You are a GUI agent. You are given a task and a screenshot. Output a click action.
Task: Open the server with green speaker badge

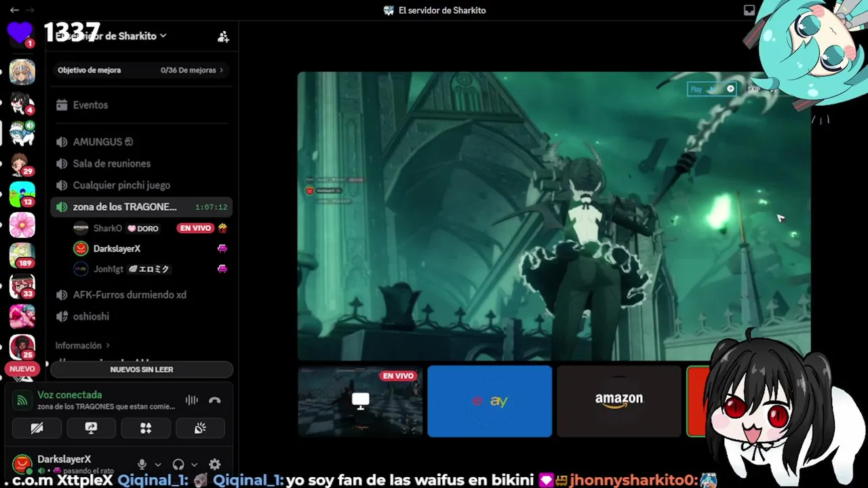[22, 134]
